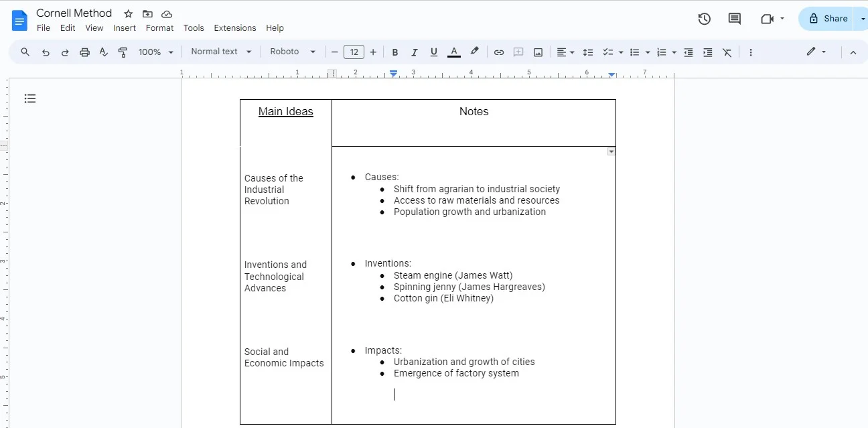Toggle italic formatting

[x=414, y=52]
